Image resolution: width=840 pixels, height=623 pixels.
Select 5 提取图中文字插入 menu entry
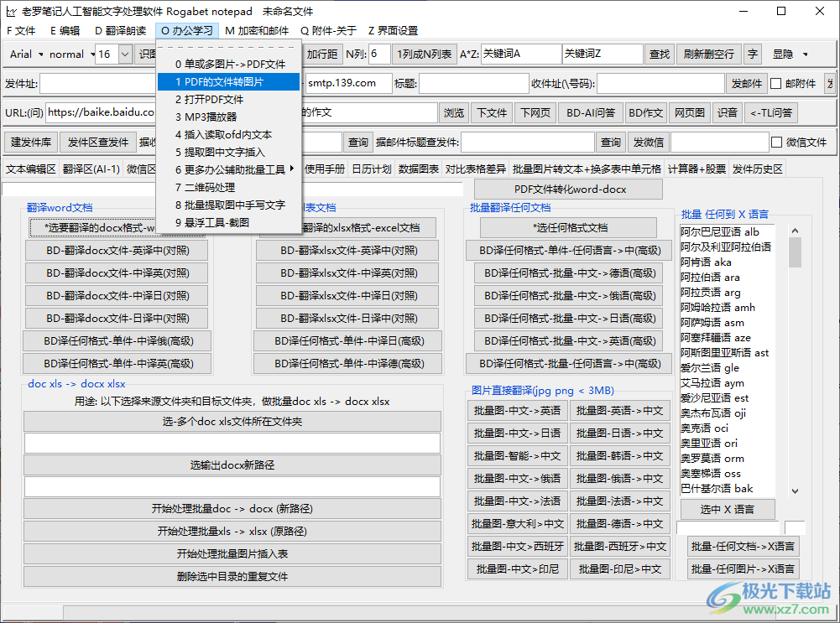[229, 153]
